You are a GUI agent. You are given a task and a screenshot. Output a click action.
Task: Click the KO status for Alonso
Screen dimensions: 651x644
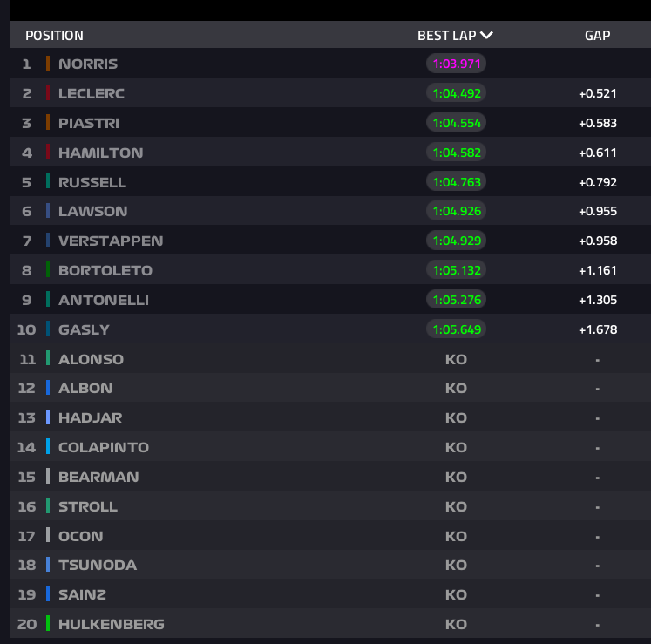(456, 359)
